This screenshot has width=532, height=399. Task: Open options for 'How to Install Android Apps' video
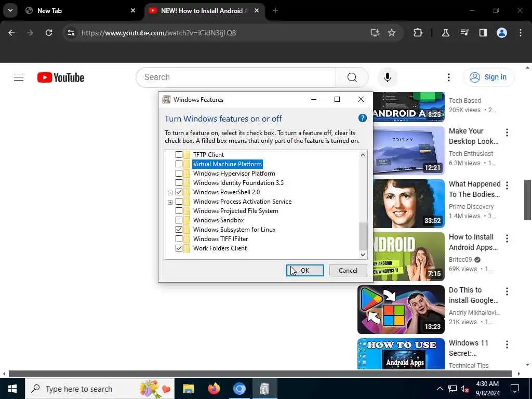(x=507, y=238)
